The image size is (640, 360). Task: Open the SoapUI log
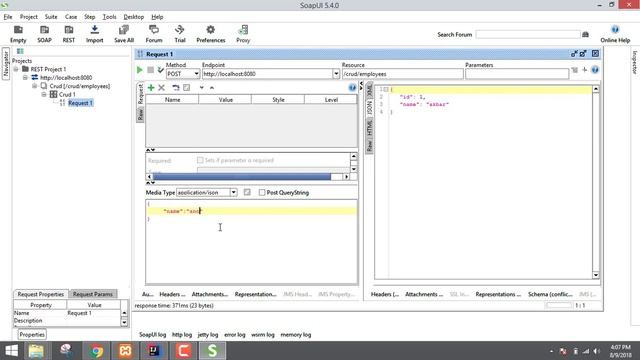[152, 334]
